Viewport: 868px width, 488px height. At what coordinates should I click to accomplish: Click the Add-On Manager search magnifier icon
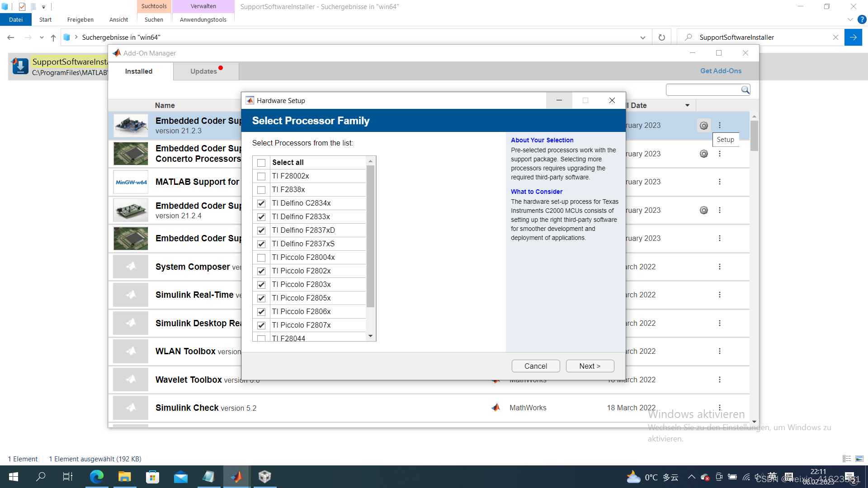click(x=745, y=90)
